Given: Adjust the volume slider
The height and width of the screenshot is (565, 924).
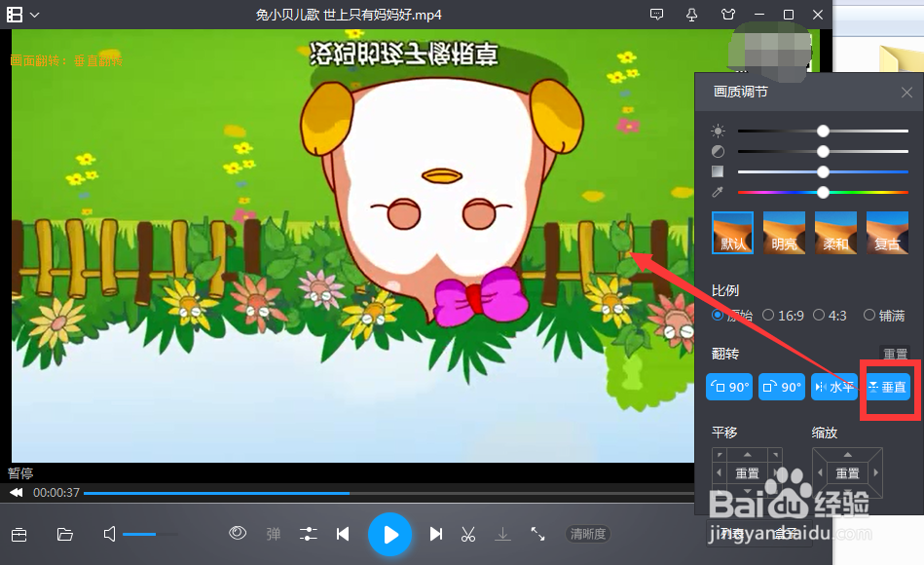Looking at the screenshot, I should click(150, 535).
